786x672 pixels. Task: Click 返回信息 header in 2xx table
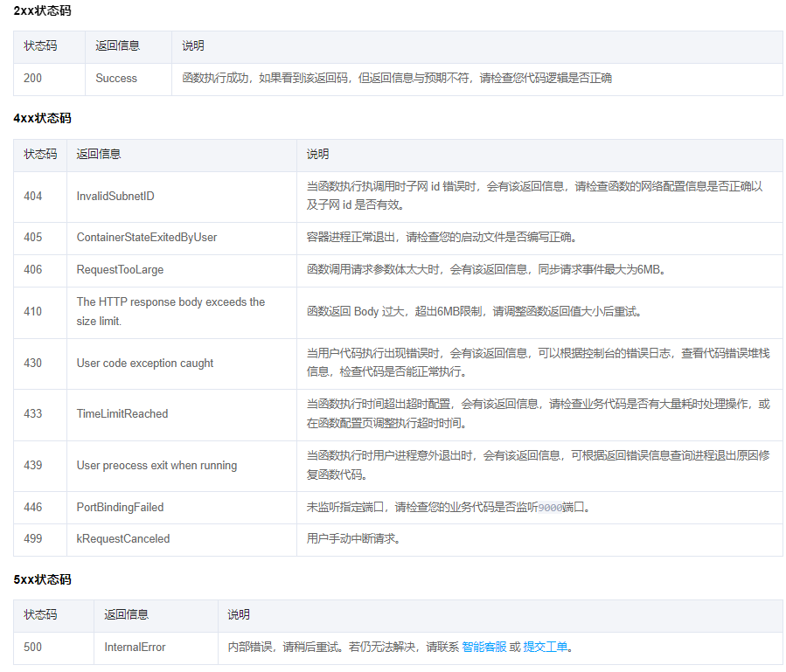pos(118,45)
